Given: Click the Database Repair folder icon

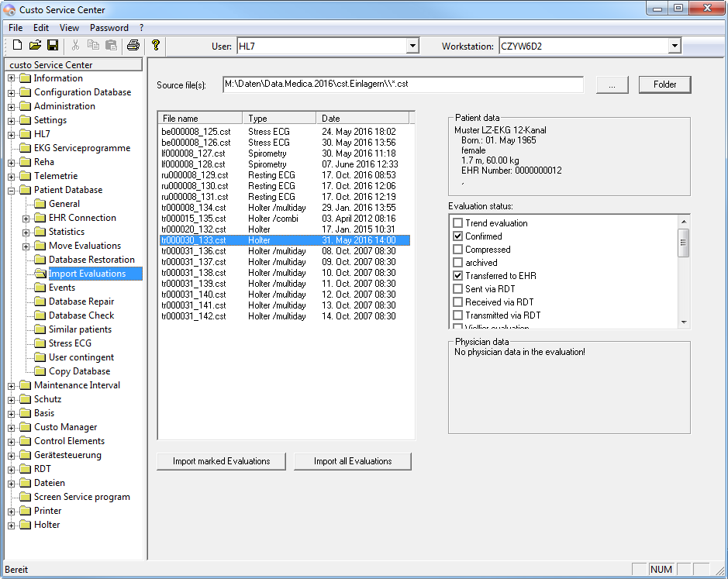Looking at the screenshot, I should pos(40,302).
